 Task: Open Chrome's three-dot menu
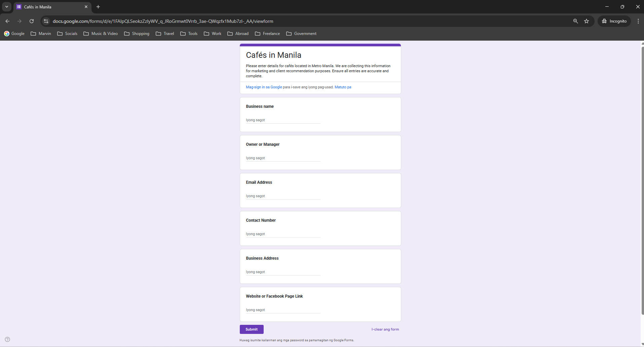pos(638,21)
